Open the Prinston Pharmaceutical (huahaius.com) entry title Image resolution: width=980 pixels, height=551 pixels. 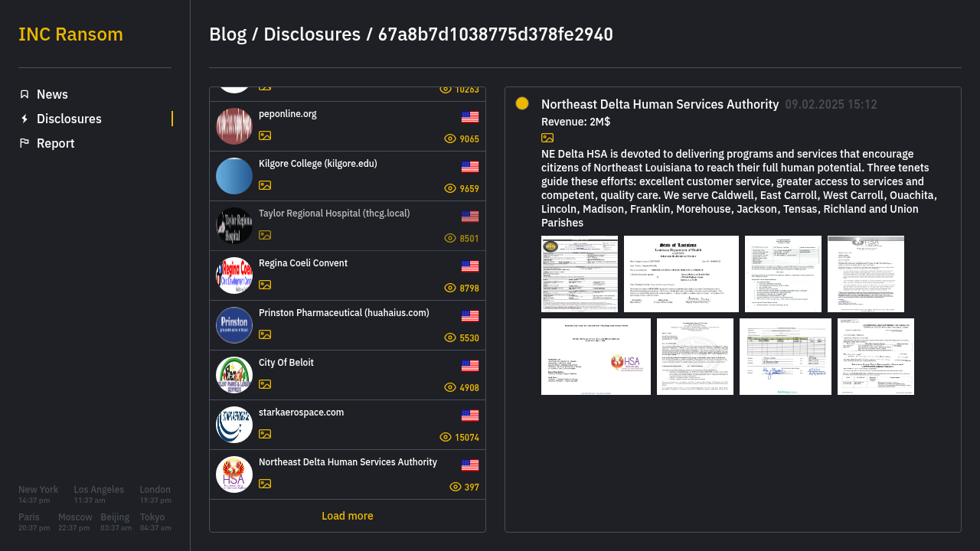pos(344,313)
